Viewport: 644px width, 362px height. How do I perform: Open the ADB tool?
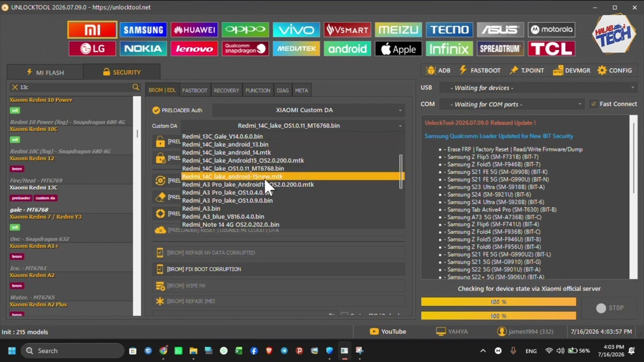(438, 70)
